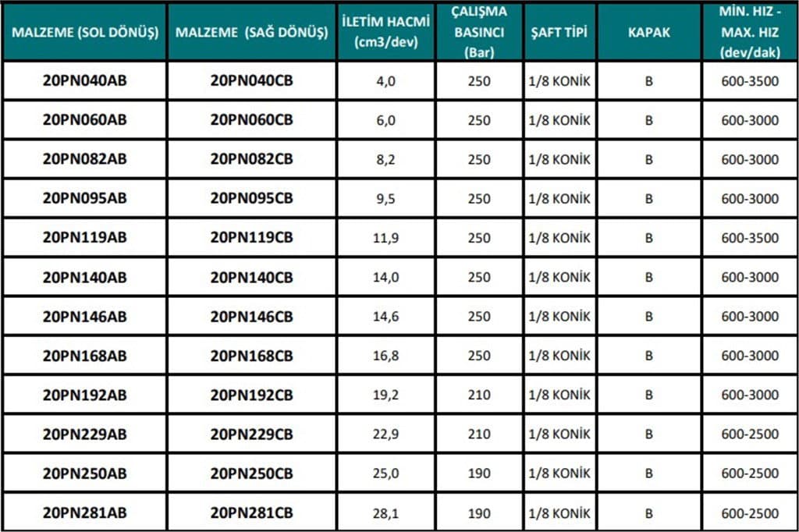Image resolution: width=799 pixels, height=532 pixels.
Task: Select part number 20PN060CB
Action: tap(251, 120)
